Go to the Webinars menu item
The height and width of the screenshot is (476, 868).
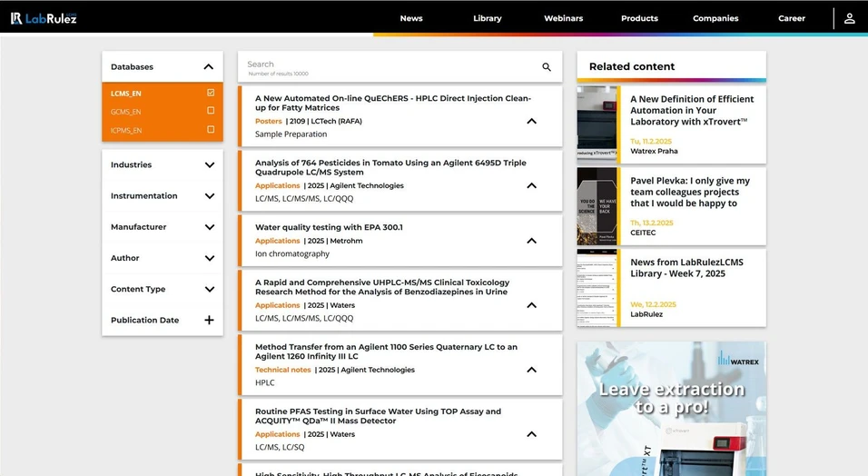[563, 18]
